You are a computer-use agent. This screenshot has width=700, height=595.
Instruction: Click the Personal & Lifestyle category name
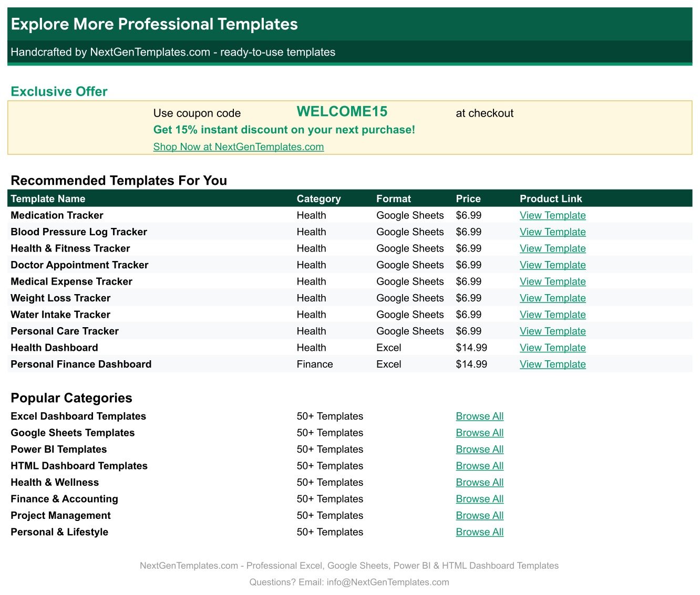coord(59,532)
